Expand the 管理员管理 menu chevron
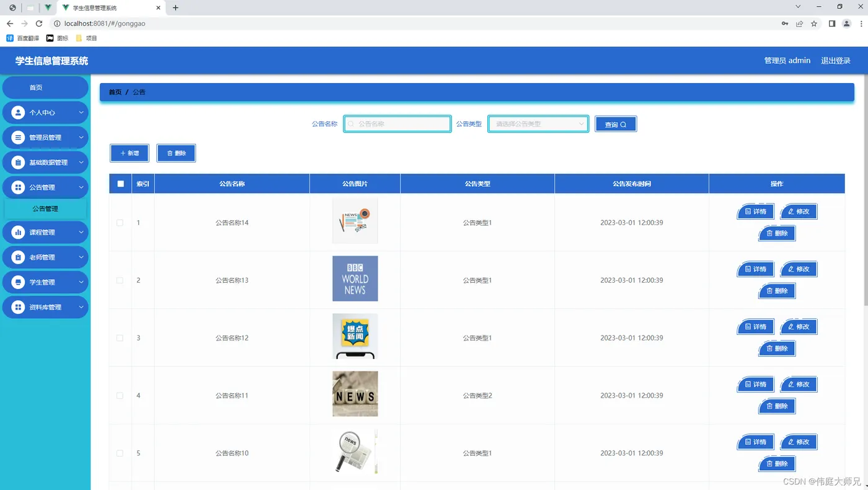Viewport: 868px width, 490px height. (81, 138)
